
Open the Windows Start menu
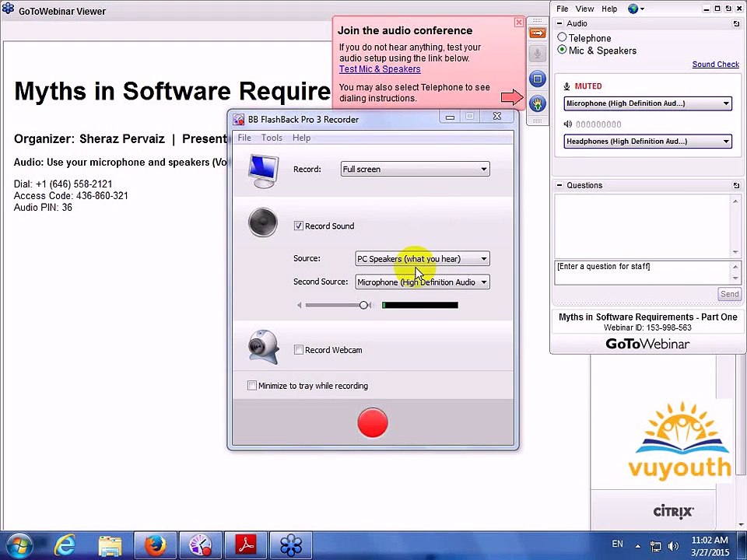(x=18, y=546)
